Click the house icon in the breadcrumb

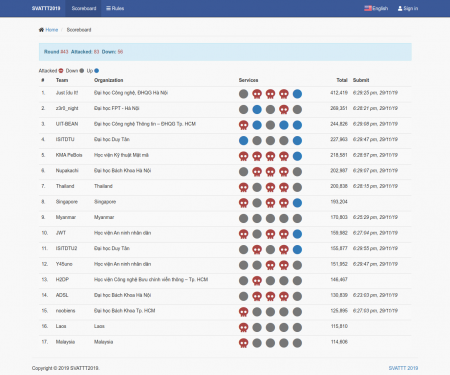[x=41, y=30]
